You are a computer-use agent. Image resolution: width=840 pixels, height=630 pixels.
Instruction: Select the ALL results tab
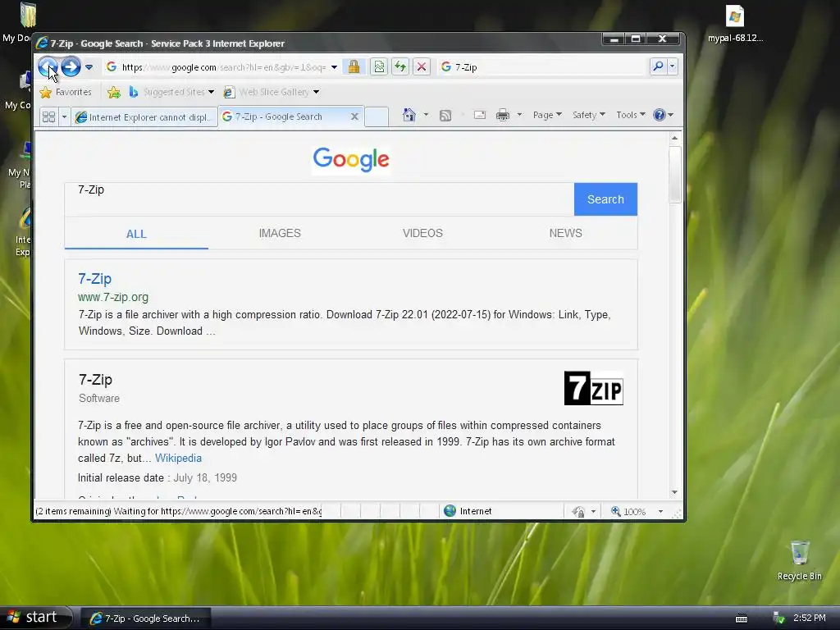coord(136,234)
